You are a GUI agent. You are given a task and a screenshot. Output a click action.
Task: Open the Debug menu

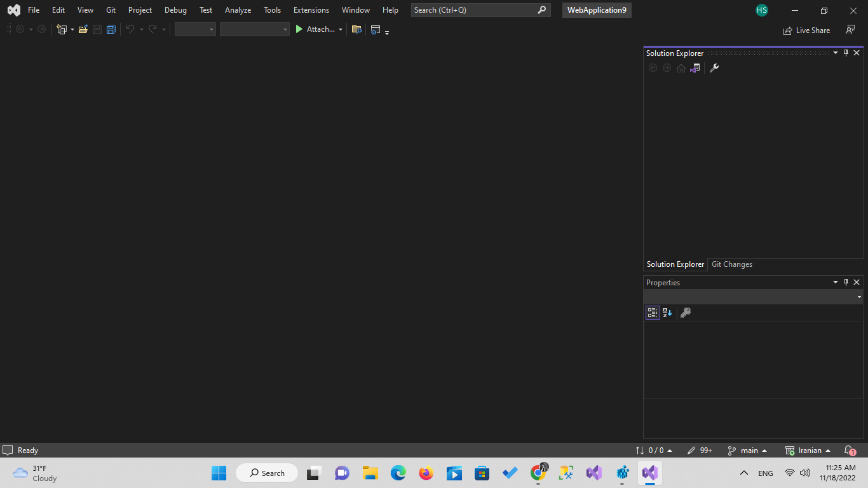(x=175, y=10)
